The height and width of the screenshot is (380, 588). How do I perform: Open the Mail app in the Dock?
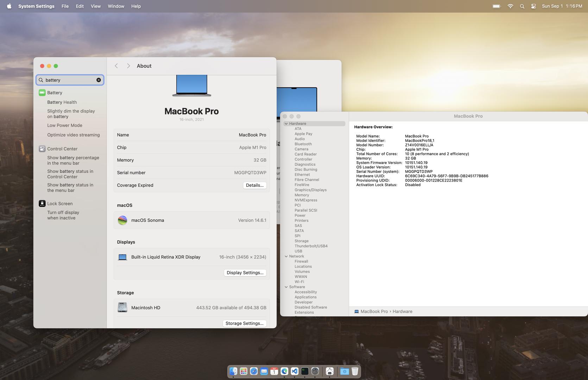coord(264,371)
